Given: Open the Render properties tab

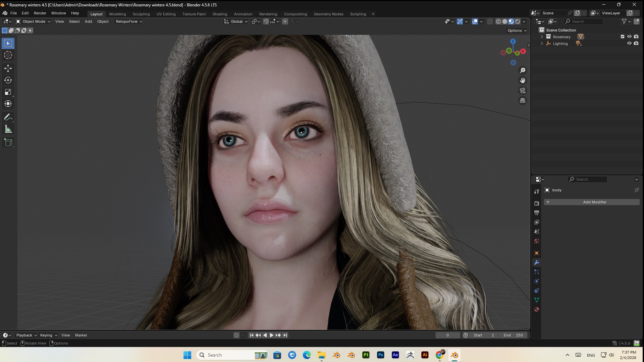Looking at the screenshot, I should coord(537,203).
